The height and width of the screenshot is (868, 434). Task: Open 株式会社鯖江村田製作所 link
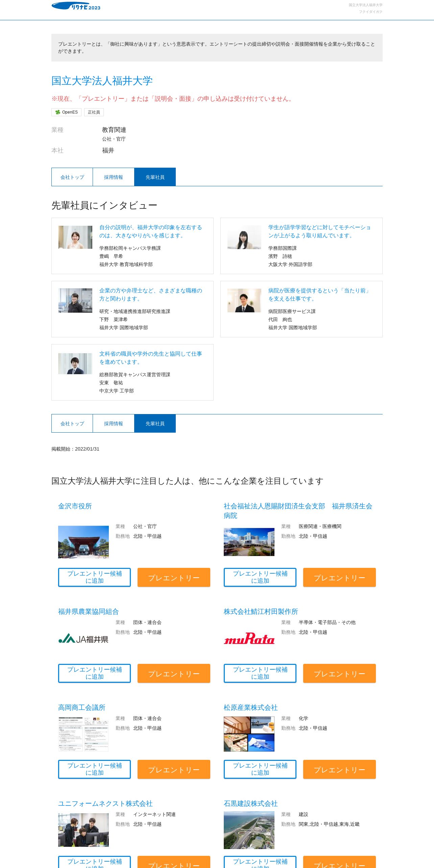click(x=261, y=611)
